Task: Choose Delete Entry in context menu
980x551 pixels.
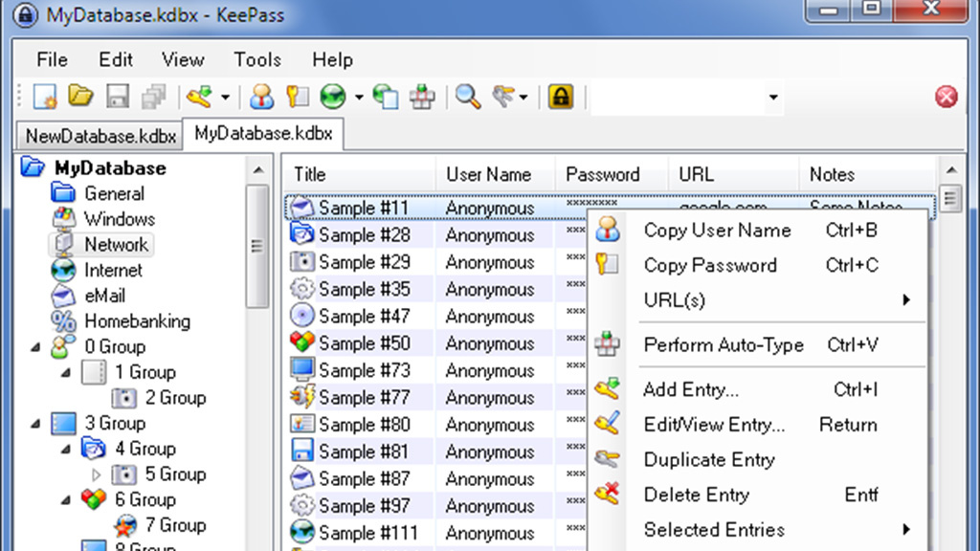Action: click(758, 495)
